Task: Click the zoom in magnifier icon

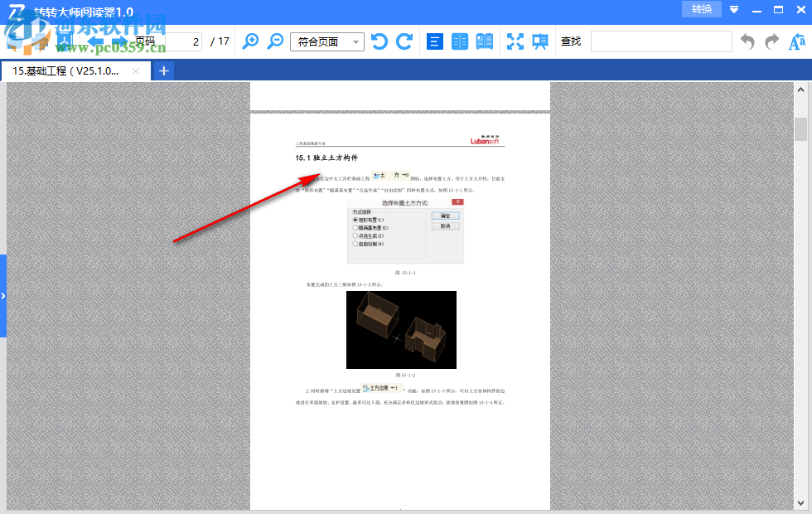Action: tap(250, 41)
